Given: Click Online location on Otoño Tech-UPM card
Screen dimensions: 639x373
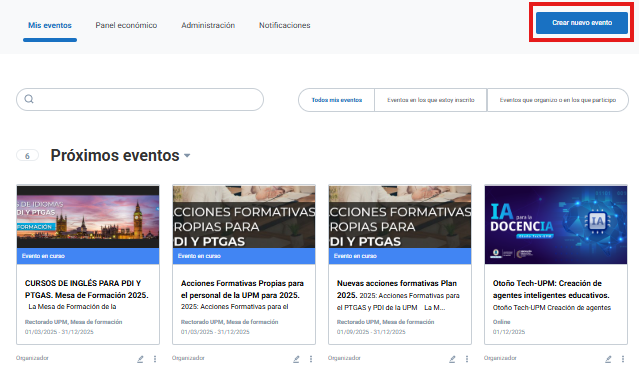Looking at the screenshot, I should pyautogui.click(x=501, y=322).
